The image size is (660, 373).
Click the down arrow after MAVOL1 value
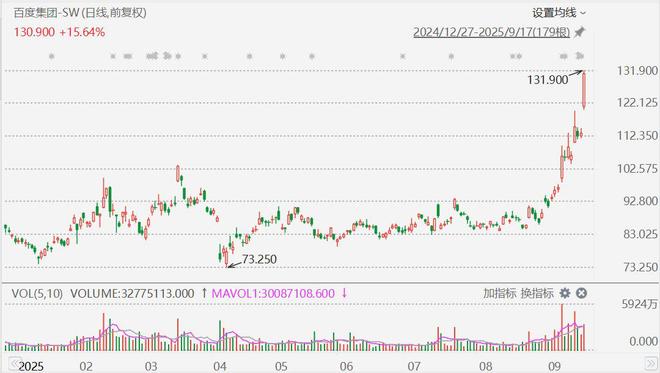coord(344,293)
